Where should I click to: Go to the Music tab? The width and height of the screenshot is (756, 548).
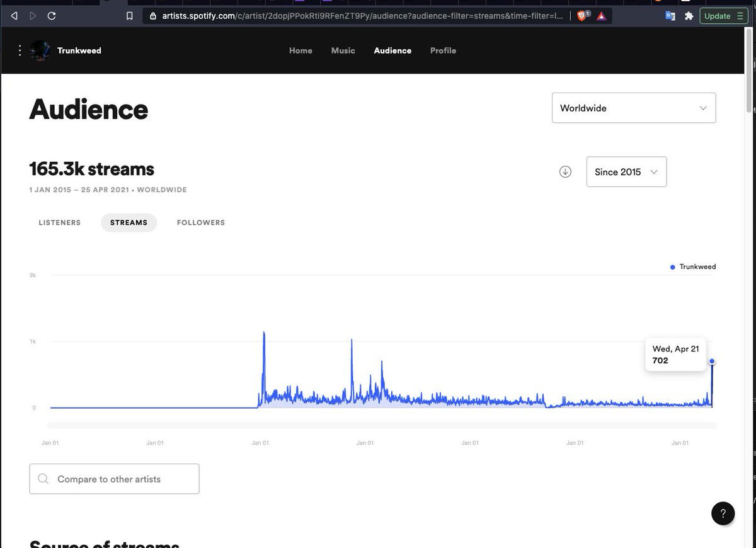point(343,50)
